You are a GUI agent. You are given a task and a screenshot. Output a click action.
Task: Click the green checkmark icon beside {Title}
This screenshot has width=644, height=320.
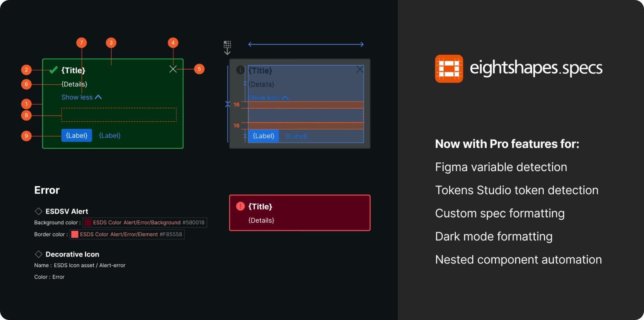pos(53,70)
